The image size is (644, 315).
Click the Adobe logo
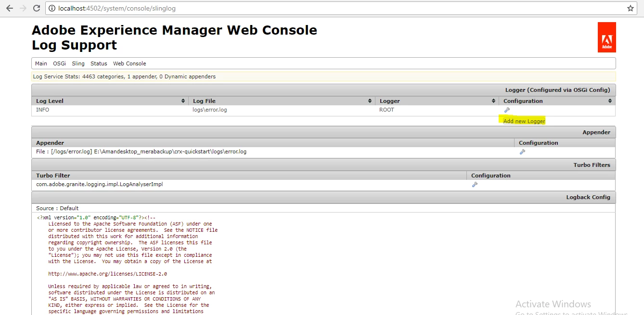click(606, 37)
